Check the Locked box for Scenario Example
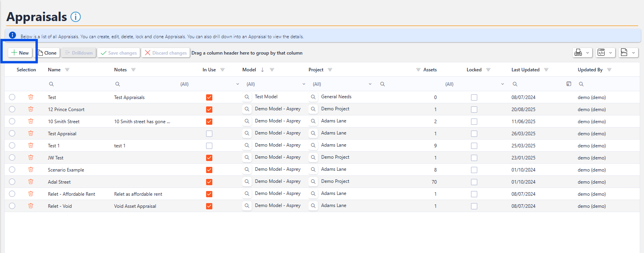The image size is (644, 253). pos(474,170)
